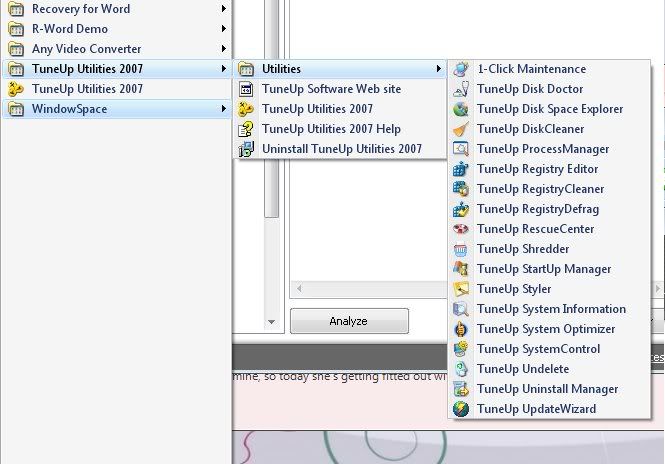The width and height of the screenshot is (665, 464).
Task: Select Uninstall TuneUp Utilities 2007
Action: 340,149
